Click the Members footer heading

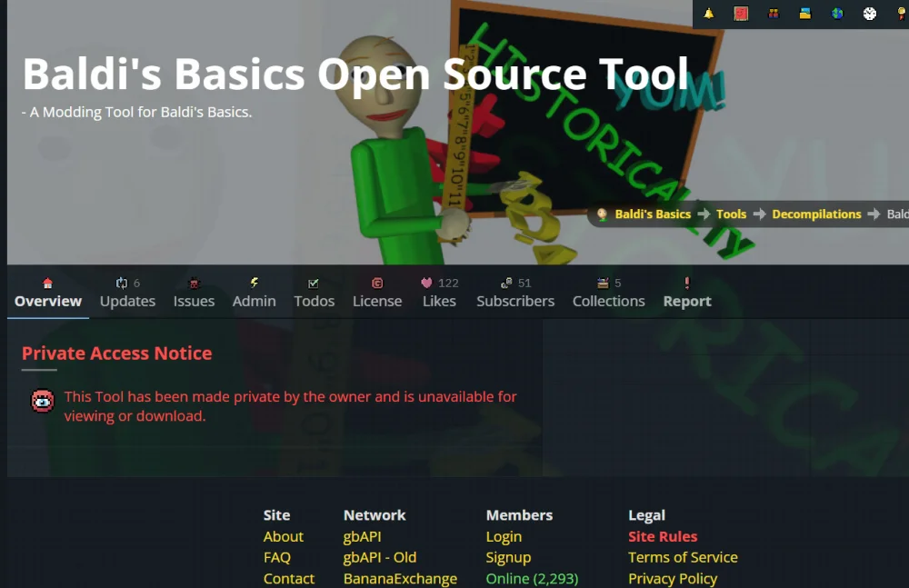tap(519, 515)
